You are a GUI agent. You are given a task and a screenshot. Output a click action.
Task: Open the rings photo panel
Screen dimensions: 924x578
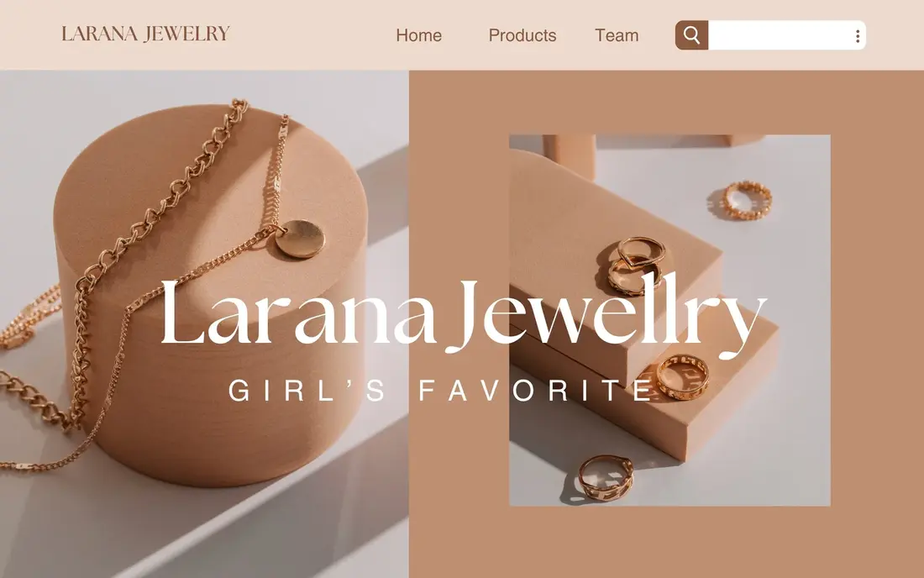(x=670, y=320)
